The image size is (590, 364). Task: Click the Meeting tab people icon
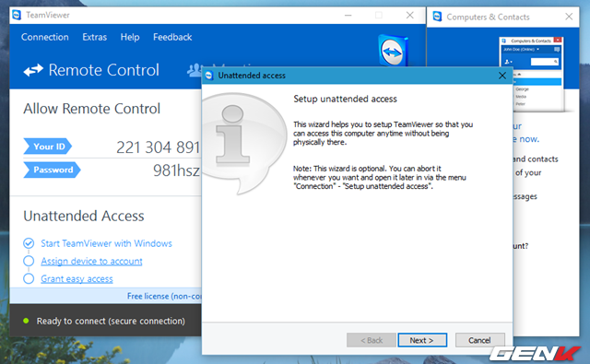(195, 70)
